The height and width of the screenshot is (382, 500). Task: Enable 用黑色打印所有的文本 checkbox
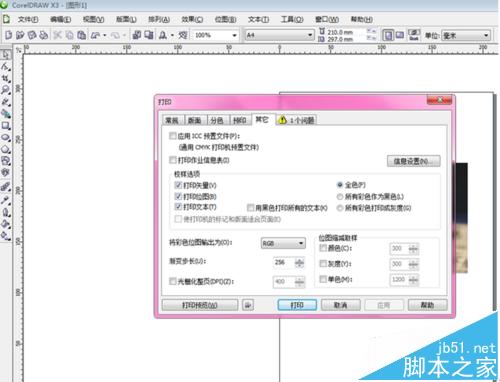tap(250, 208)
